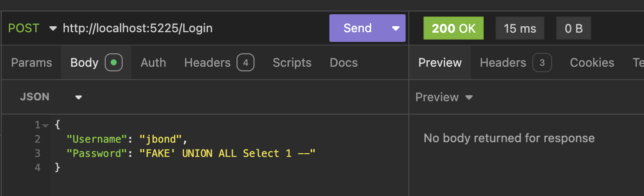Screen dimensions: 644x196
Task: Open the Send options dropdown arrow
Action: pos(395,29)
